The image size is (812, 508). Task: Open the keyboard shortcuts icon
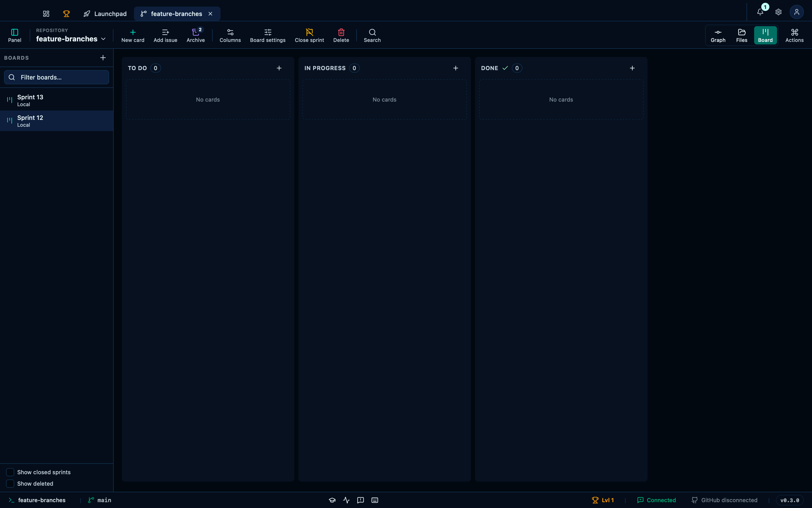click(375, 500)
